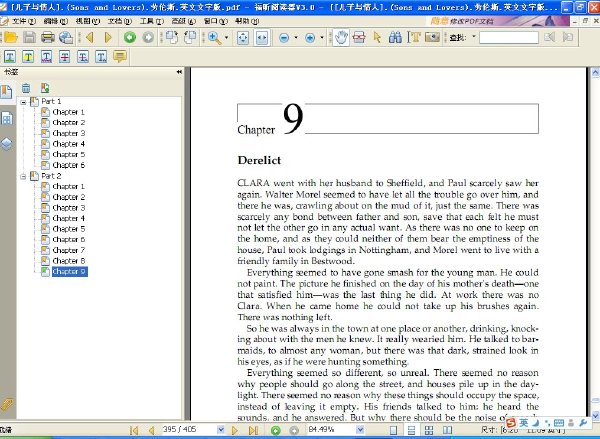The height and width of the screenshot is (439, 600).
Task: Open the second menu bar item
Action: pyautogui.click(x=55, y=21)
